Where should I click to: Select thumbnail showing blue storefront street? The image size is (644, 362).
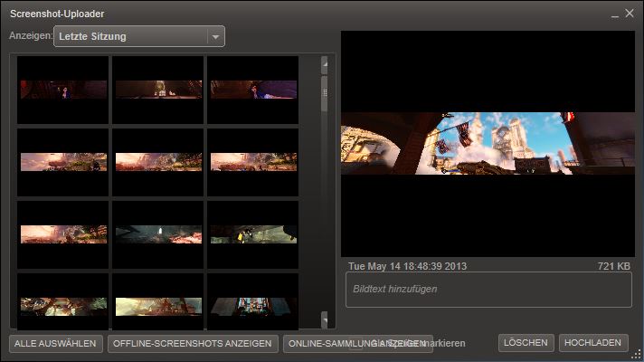[253, 303]
